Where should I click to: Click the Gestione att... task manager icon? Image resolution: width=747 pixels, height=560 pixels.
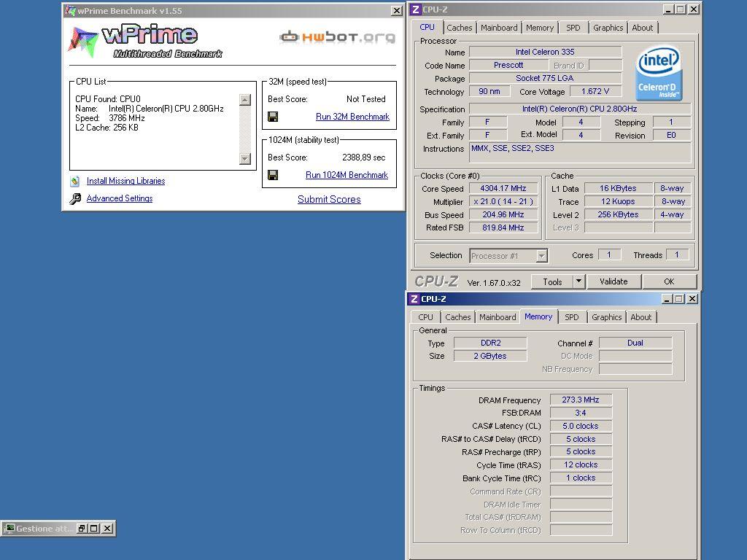(9, 529)
